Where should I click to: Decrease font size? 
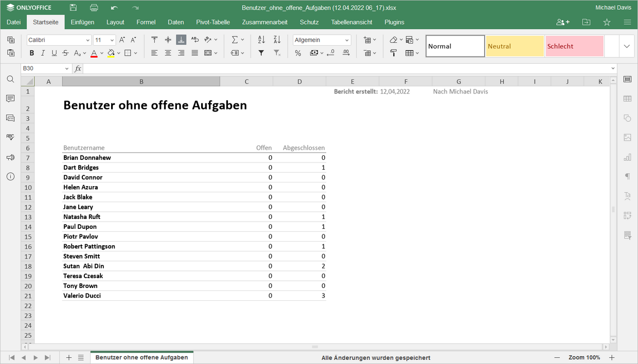(x=134, y=40)
